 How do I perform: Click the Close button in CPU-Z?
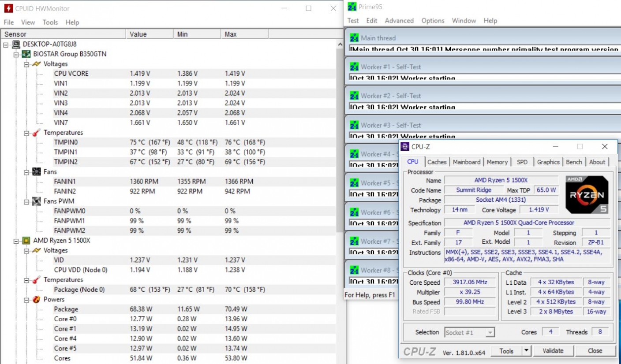[x=595, y=351]
